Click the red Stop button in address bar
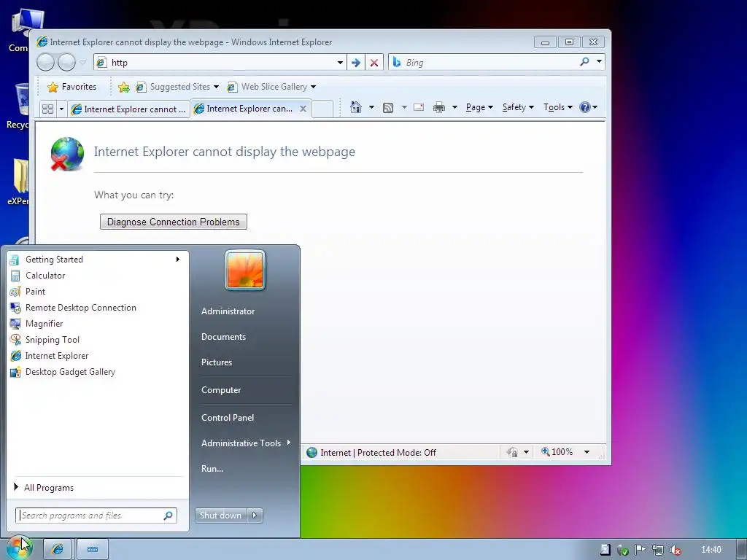747x560 pixels. coord(374,63)
